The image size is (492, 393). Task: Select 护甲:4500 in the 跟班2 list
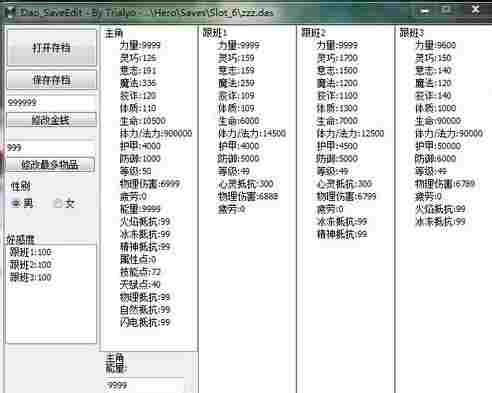[x=337, y=146]
